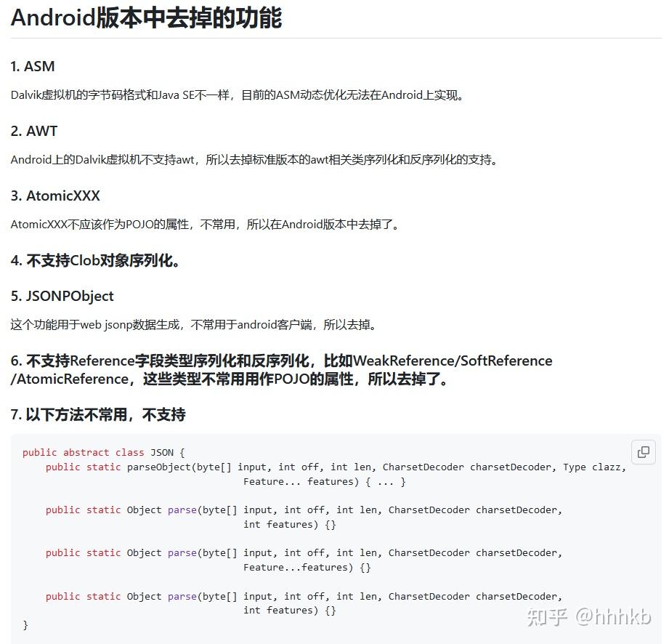Click the copy code icon on the code block

(642, 452)
